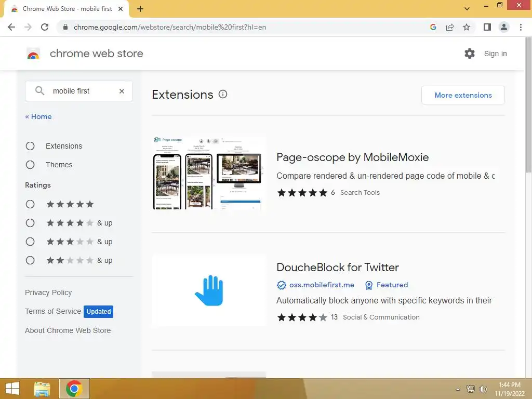This screenshot has width=532, height=399.
Task: Clear the search box text
Action: pos(122,91)
